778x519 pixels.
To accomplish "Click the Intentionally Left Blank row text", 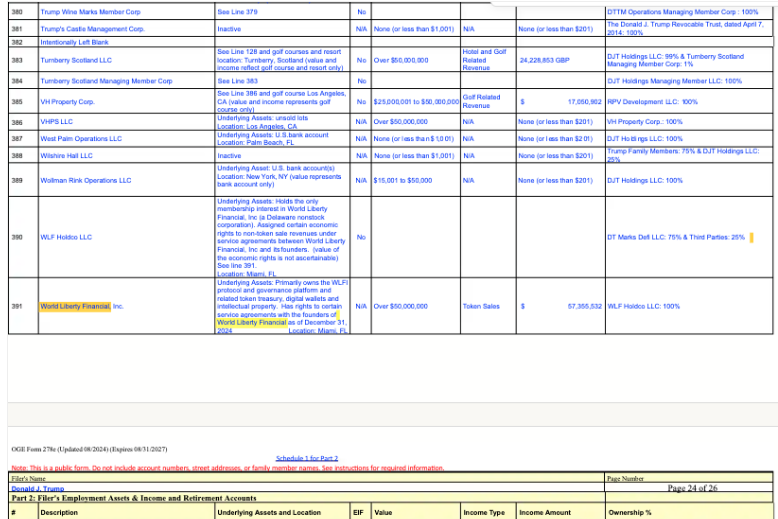I will (74, 42).
